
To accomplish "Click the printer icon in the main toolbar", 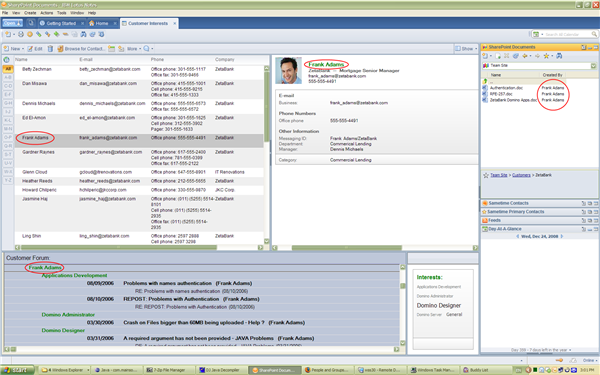I will (x=21, y=34).
